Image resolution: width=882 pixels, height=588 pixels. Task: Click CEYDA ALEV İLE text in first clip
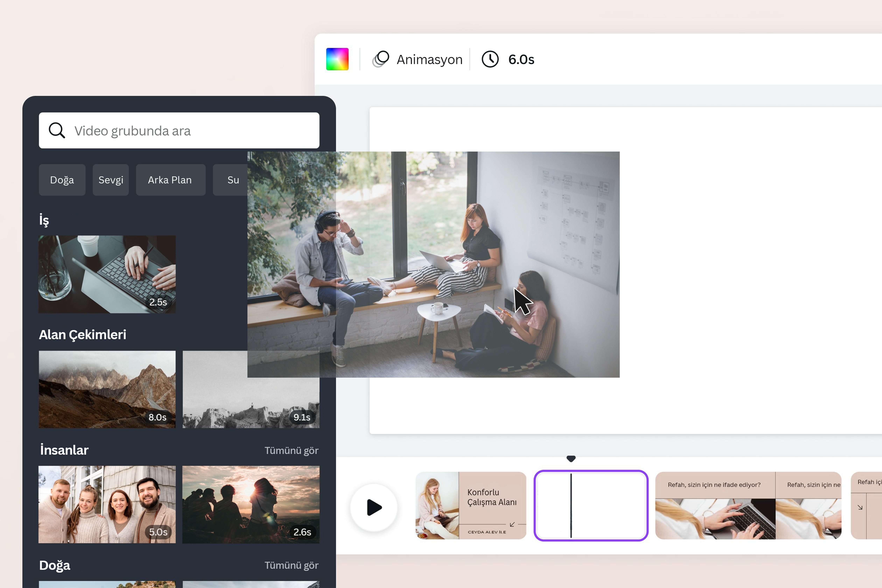pos(487,532)
